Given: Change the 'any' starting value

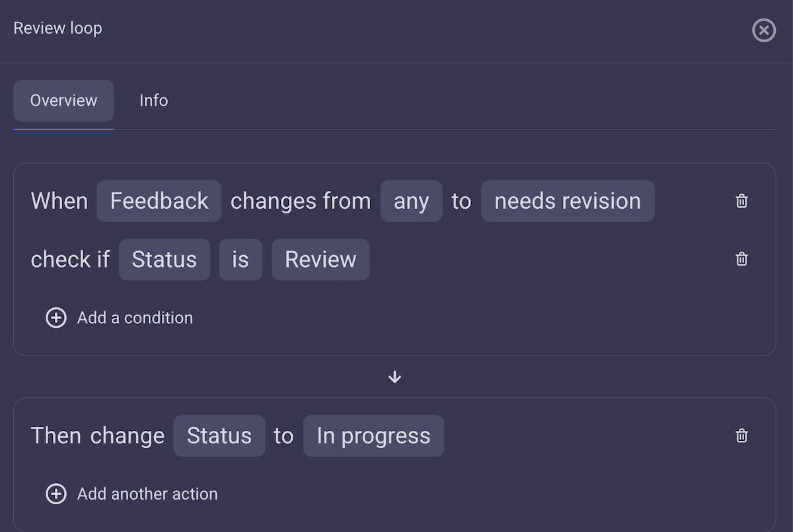Looking at the screenshot, I should (411, 201).
